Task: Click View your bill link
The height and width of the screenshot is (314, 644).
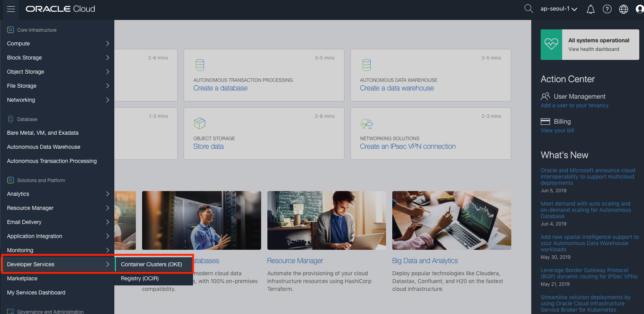Action: click(x=557, y=130)
